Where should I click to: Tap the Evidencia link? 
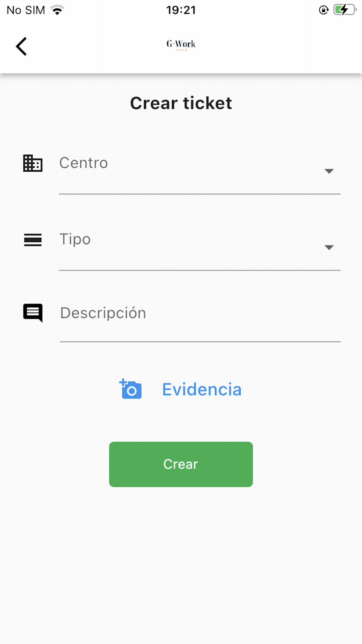tap(202, 390)
